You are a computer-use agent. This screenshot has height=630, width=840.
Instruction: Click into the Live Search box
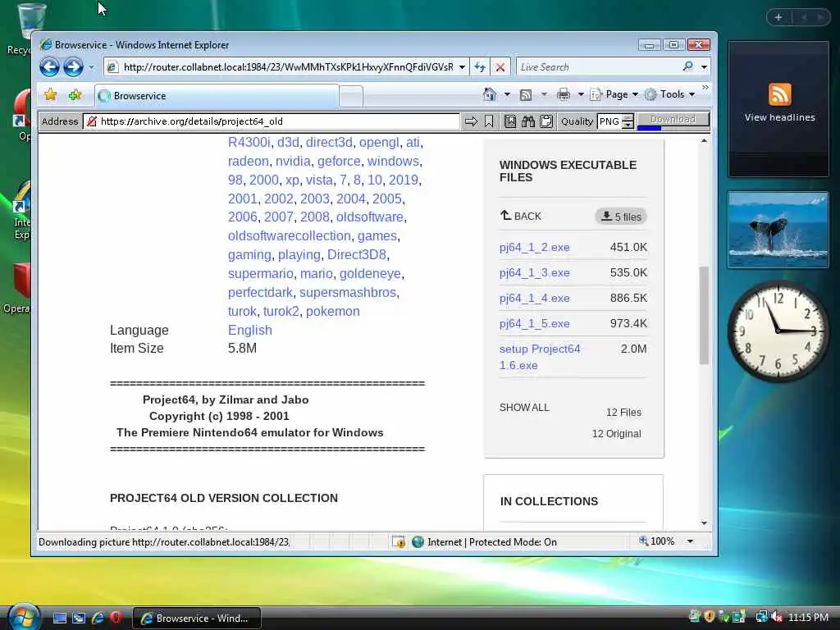[x=598, y=67]
